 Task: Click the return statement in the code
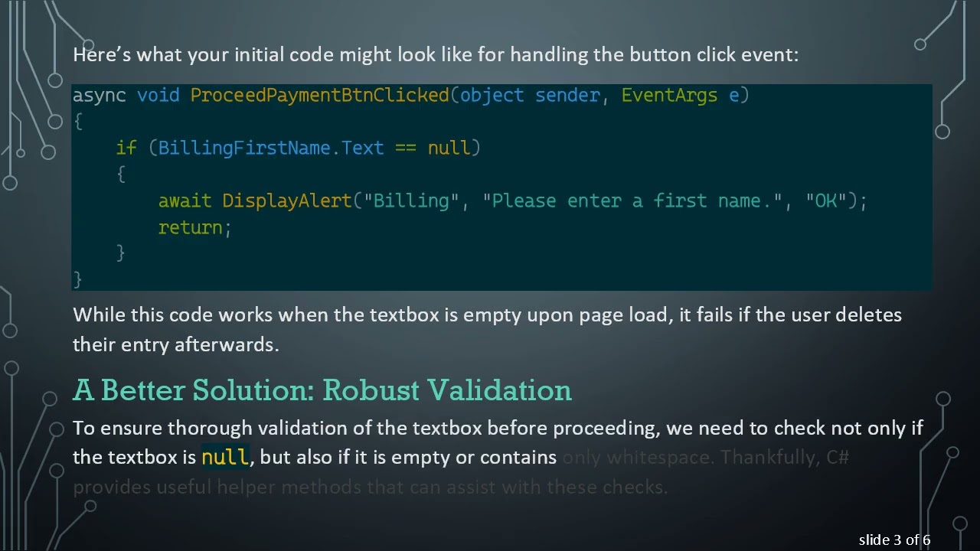pyautogui.click(x=194, y=227)
